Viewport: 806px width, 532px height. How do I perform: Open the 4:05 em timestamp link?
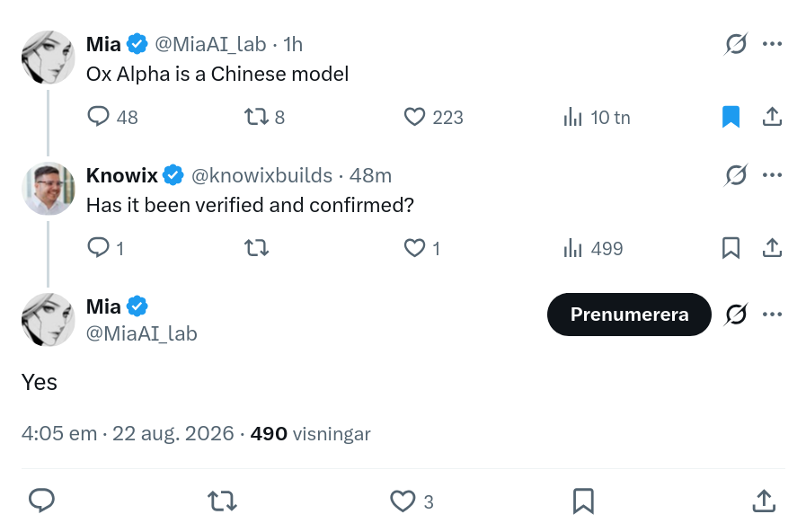click(x=59, y=434)
